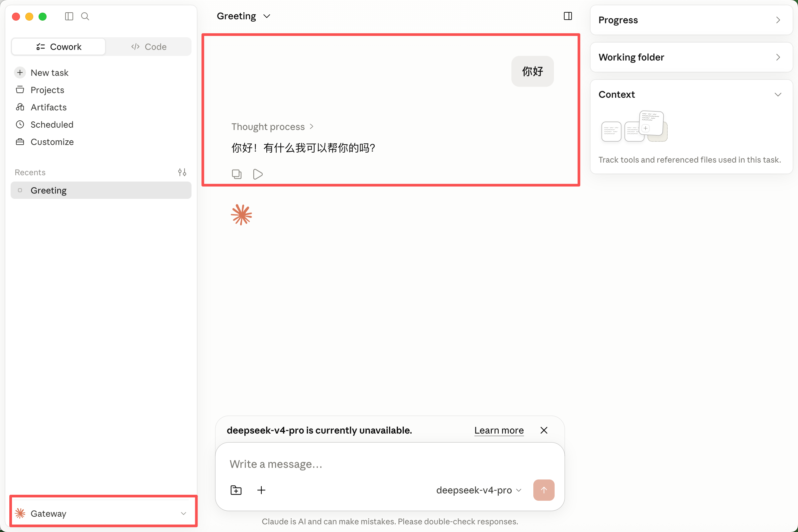Screen dimensions: 798x532
Task: Copy the assistant response
Action: [x=236, y=174]
